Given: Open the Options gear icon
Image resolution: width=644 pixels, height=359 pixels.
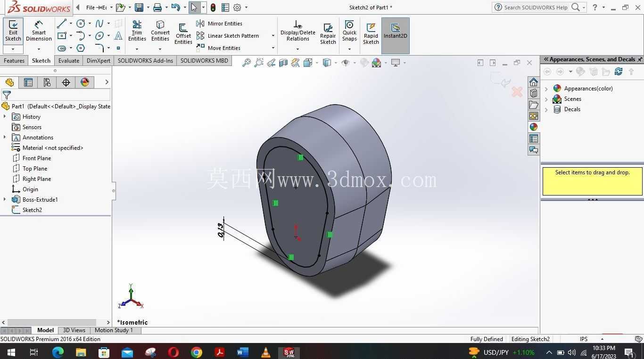Looking at the screenshot, I should [x=237, y=8].
